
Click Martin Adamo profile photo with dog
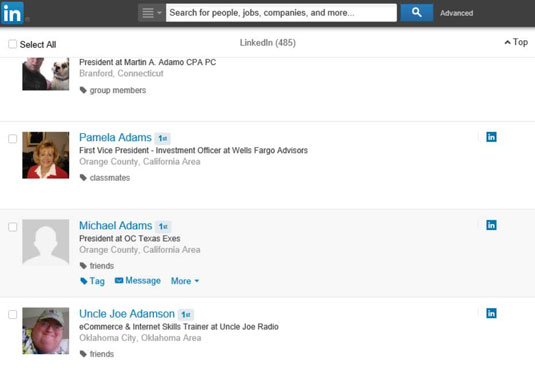pos(46,74)
